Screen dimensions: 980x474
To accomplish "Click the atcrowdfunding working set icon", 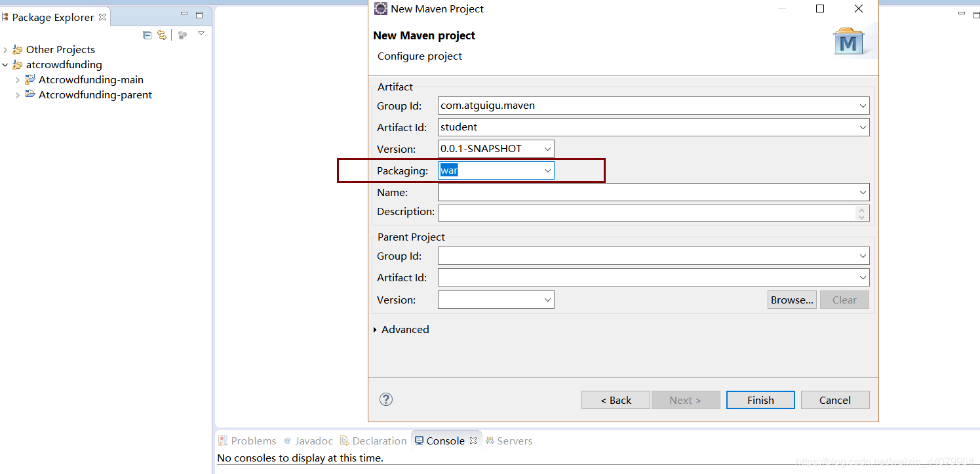I will click(x=18, y=65).
